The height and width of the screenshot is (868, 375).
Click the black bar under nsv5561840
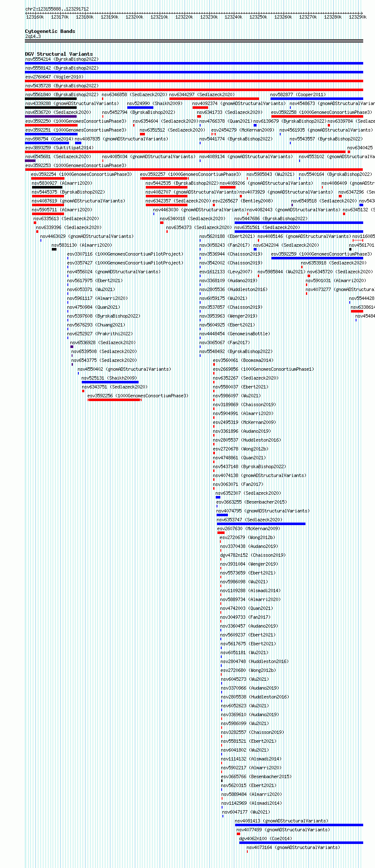pos(51,99)
